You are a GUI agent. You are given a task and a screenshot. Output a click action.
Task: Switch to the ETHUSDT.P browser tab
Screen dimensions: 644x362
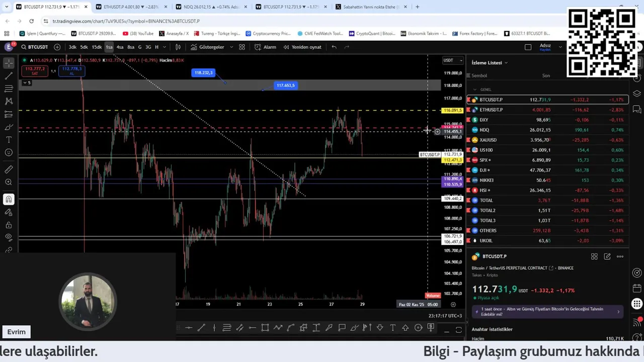tap(130, 7)
